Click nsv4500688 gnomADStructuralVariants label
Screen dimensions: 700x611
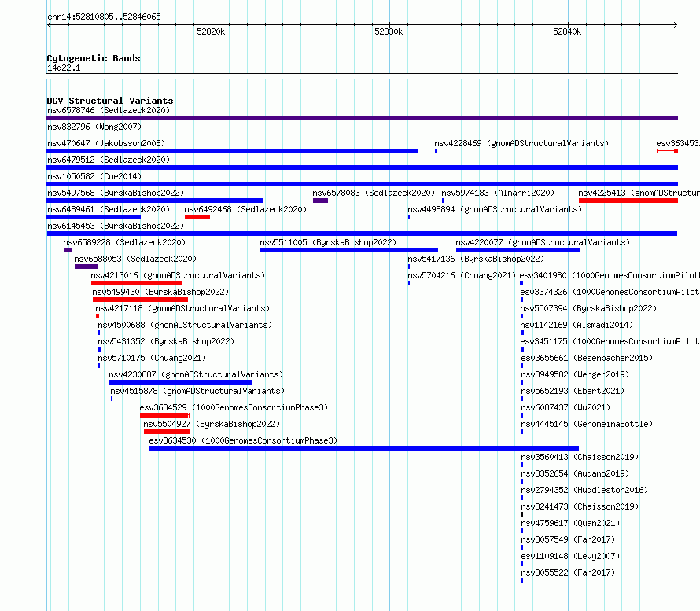[x=185, y=325]
